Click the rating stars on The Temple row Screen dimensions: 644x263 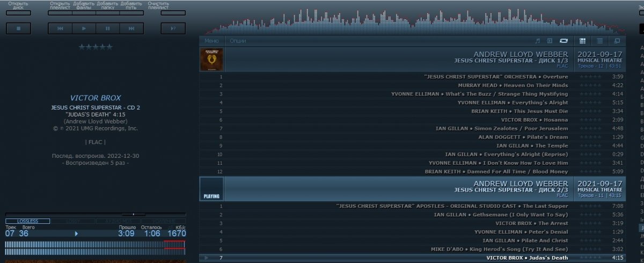click(x=590, y=145)
